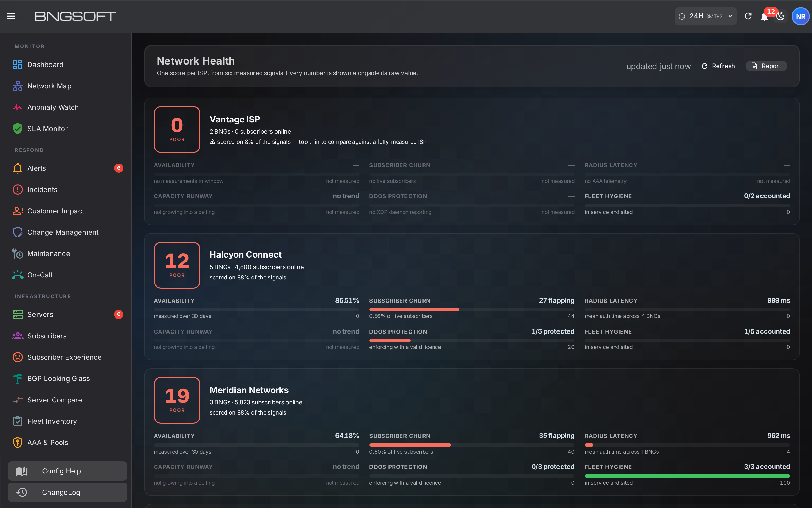Click the SLA Monitor shield icon
Image resolution: width=812 pixels, height=508 pixels.
click(x=18, y=129)
